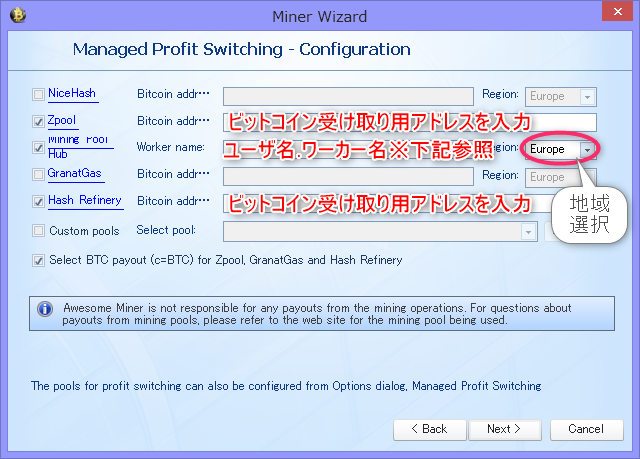
Task: Close the Miner Wizard window
Action: (618, 11)
